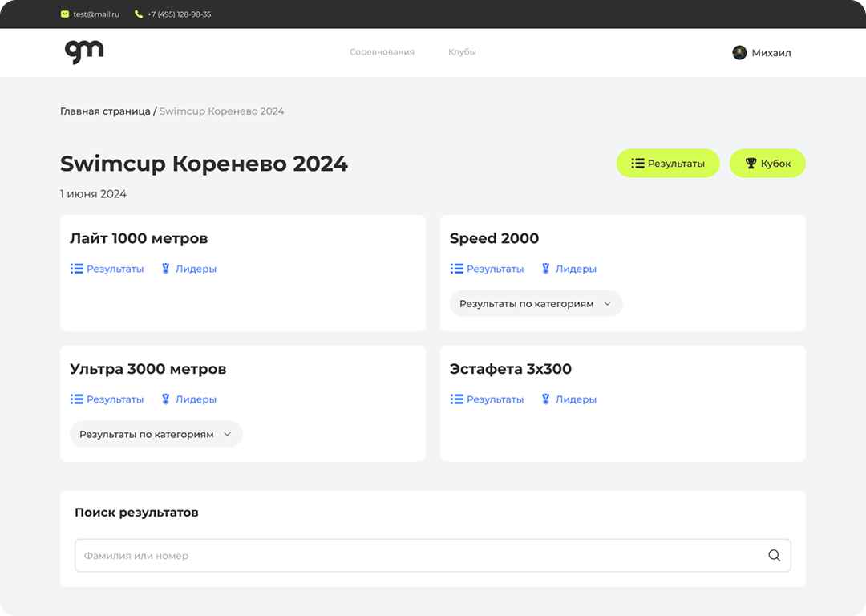Click the GM logo in header

pyautogui.click(x=84, y=51)
